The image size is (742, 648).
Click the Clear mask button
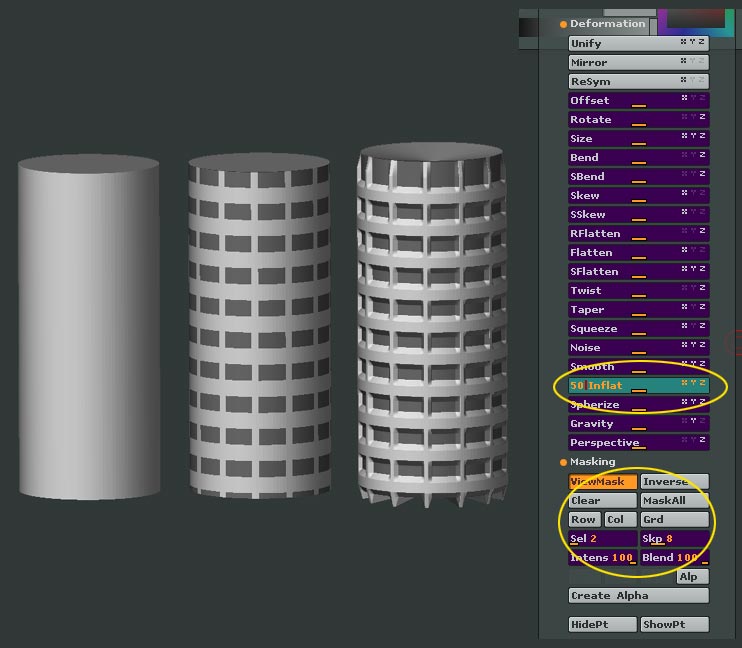tap(602, 500)
